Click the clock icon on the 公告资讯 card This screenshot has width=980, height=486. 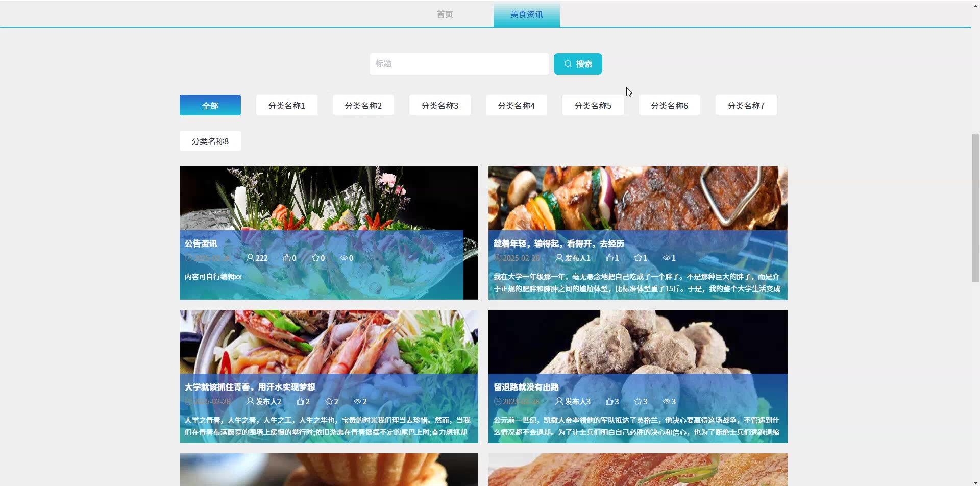pyautogui.click(x=188, y=258)
